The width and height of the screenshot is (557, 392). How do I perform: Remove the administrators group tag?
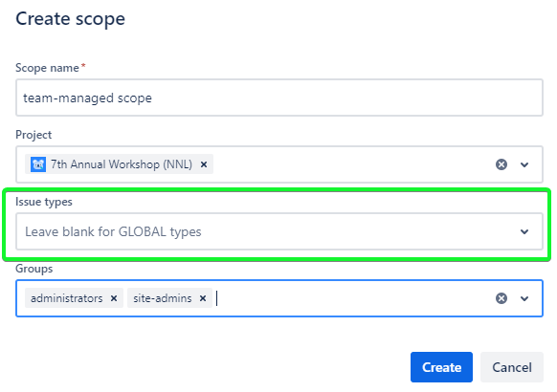point(114,298)
